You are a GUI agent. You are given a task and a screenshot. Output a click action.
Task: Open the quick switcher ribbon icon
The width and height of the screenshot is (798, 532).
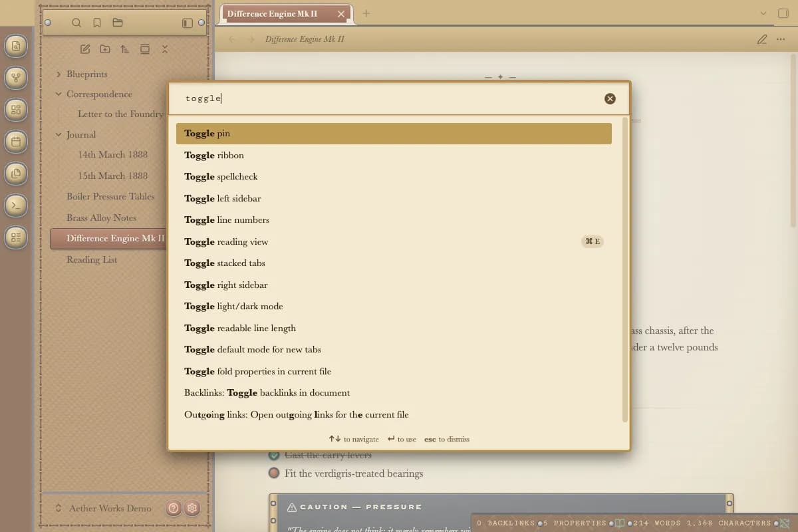pos(17,46)
